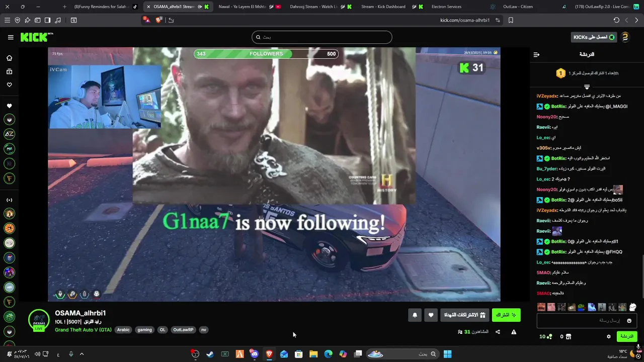This screenshot has height=362, width=644.
Task: Expand chat leaderboard with the down arrow
Action: [587, 86]
